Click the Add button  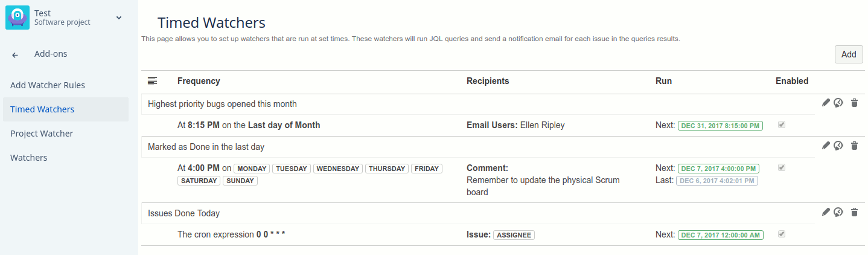[849, 54]
